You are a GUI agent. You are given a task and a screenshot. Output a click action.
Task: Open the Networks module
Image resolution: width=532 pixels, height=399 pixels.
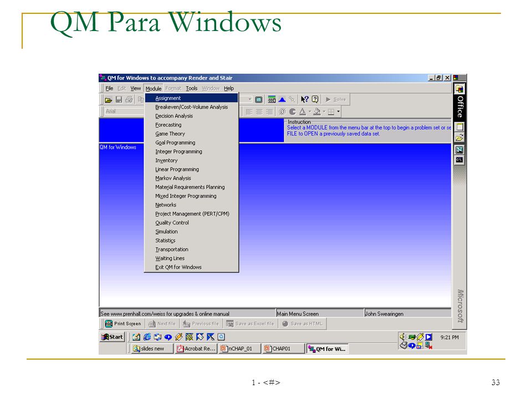point(191,204)
